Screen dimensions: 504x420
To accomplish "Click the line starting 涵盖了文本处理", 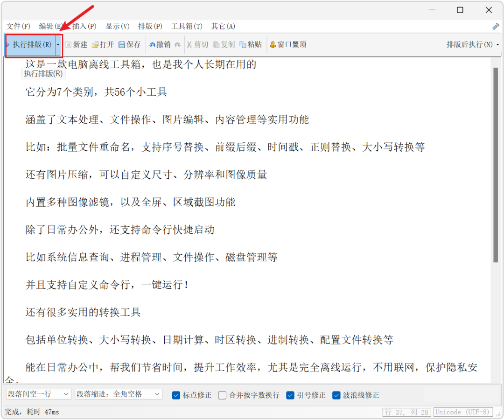I will pos(167,120).
